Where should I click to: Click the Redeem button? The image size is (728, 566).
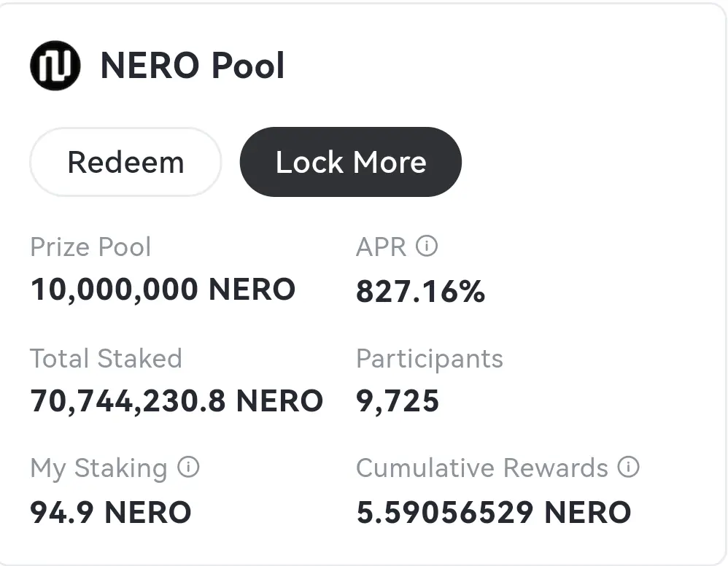tap(125, 162)
